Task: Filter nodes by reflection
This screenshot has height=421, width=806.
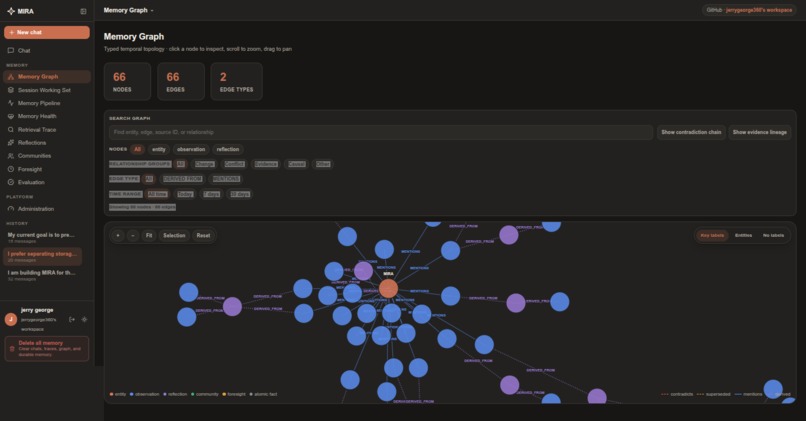Action: pos(228,150)
